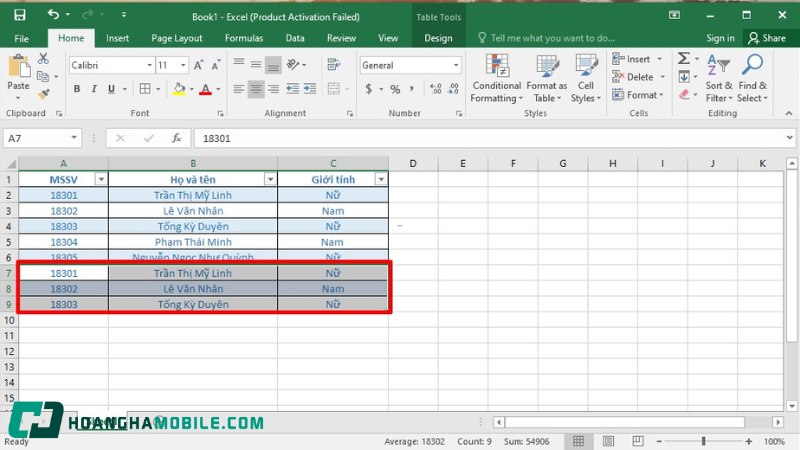The height and width of the screenshot is (450, 800).
Task: Click the Clear eraser icon
Action: point(684,94)
